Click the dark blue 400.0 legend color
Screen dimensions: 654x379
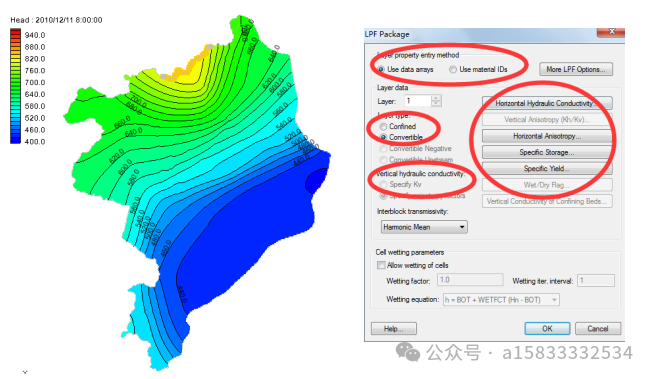click(x=15, y=141)
